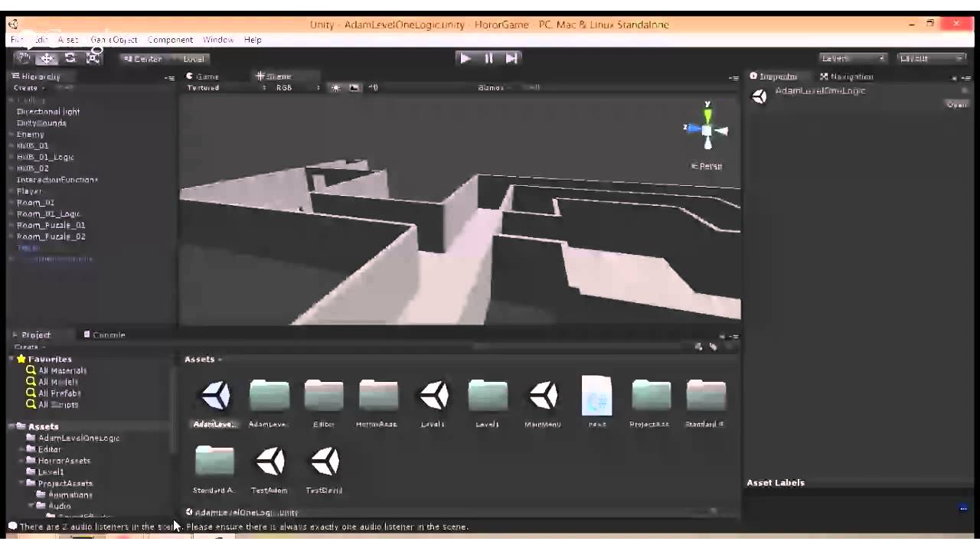Switch to the Navigation tab

pyautogui.click(x=847, y=77)
